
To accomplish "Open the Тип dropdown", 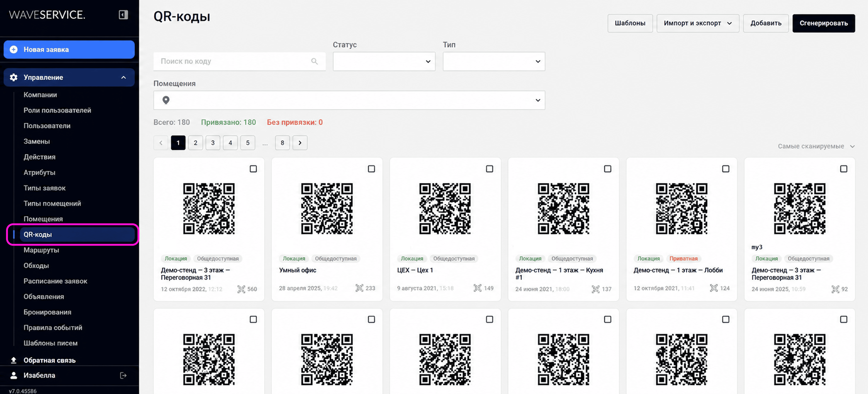I will pyautogui.click(x=494, y=61).
